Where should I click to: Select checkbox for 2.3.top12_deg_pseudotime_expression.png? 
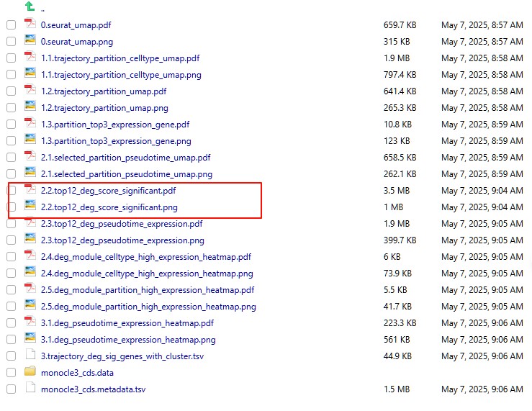[12, 240]
